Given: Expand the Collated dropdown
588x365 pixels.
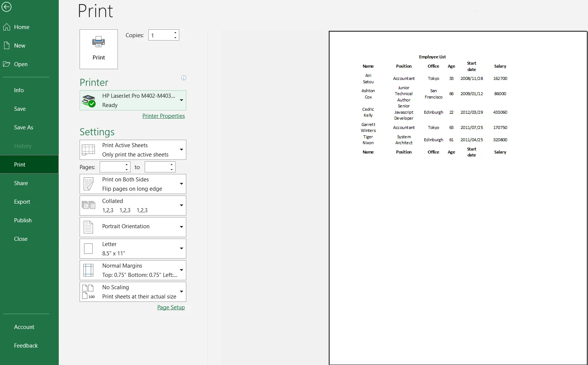Looking at the screenshot, I should 181,206.
